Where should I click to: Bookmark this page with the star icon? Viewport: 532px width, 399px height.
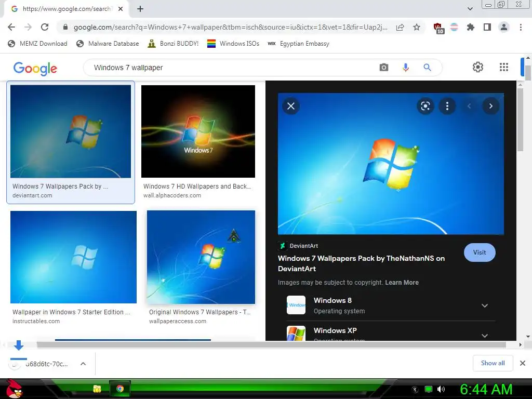click(x=417, y=27)
